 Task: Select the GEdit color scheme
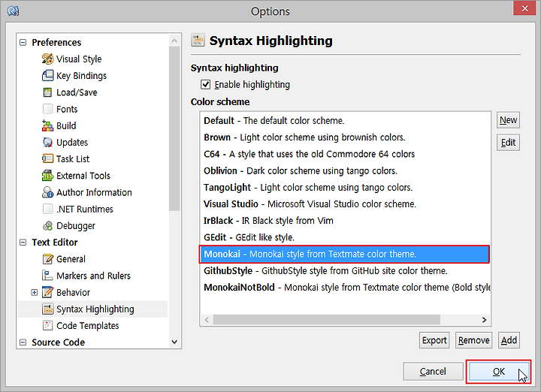[x=345, y=237]
